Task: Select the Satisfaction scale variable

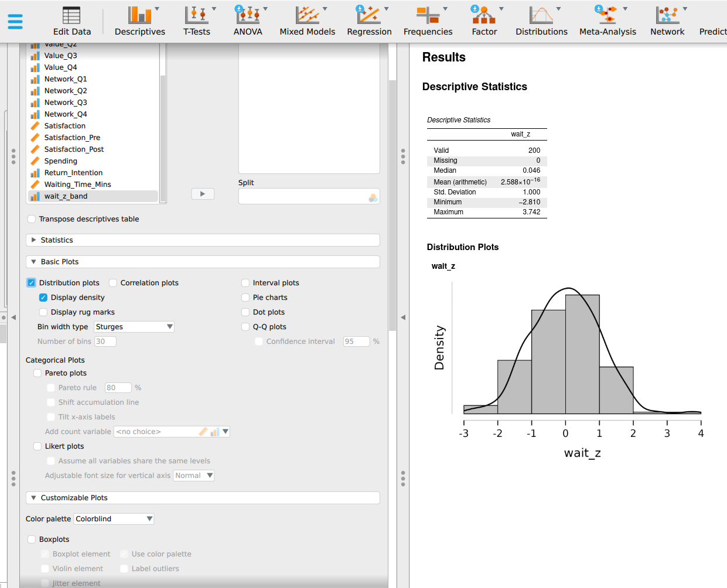Action: click(x=93, y=126)
